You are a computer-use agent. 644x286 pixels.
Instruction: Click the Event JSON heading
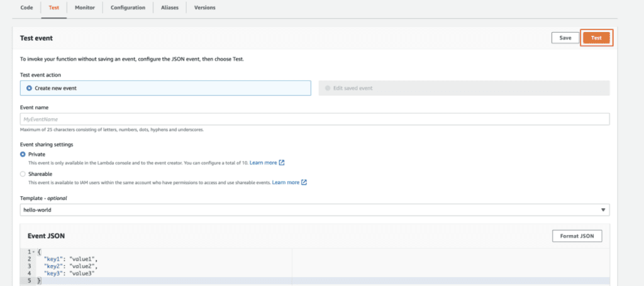point(46,236)
